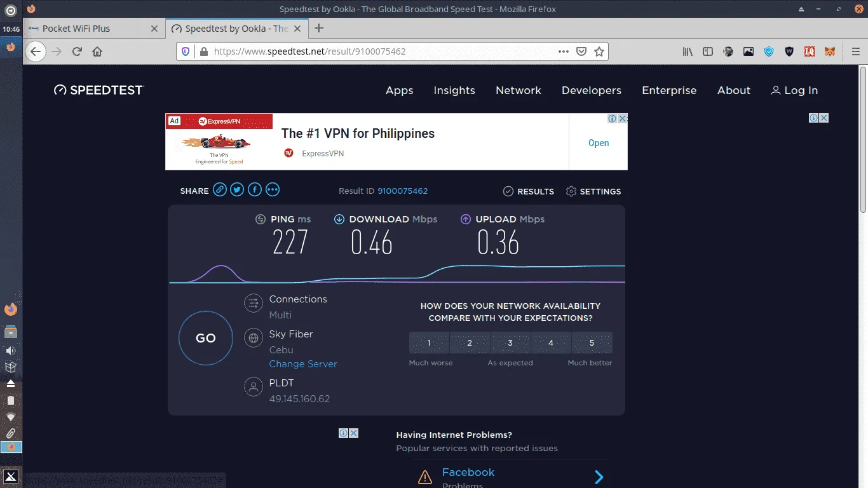Click the globe server icon
868x488 pixels.
pyautogui.click(x=254, y=338)
